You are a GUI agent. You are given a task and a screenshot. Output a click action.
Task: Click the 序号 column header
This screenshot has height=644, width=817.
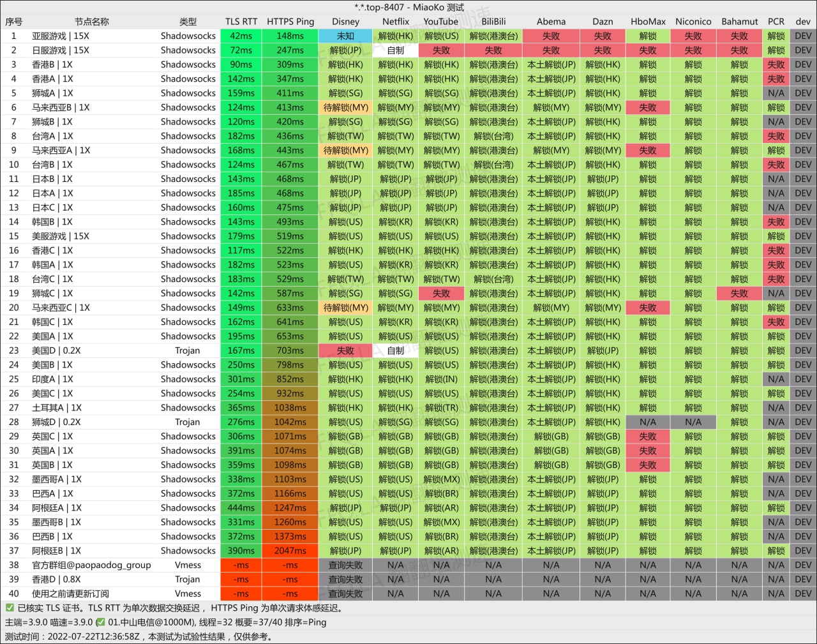(x=13, y=22)
